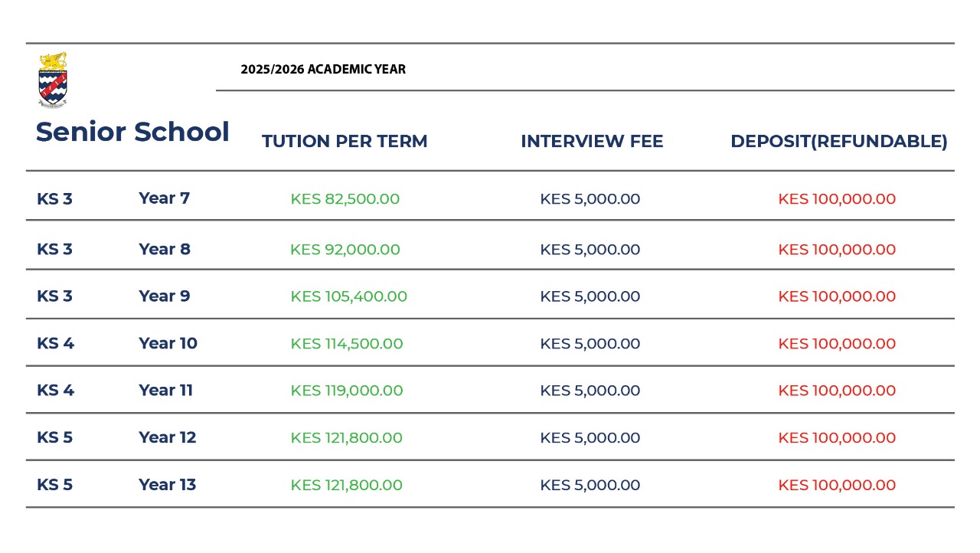Select the Year 7 row label
The width and height of the screenshot is (980, 553).
click(164, 198)
